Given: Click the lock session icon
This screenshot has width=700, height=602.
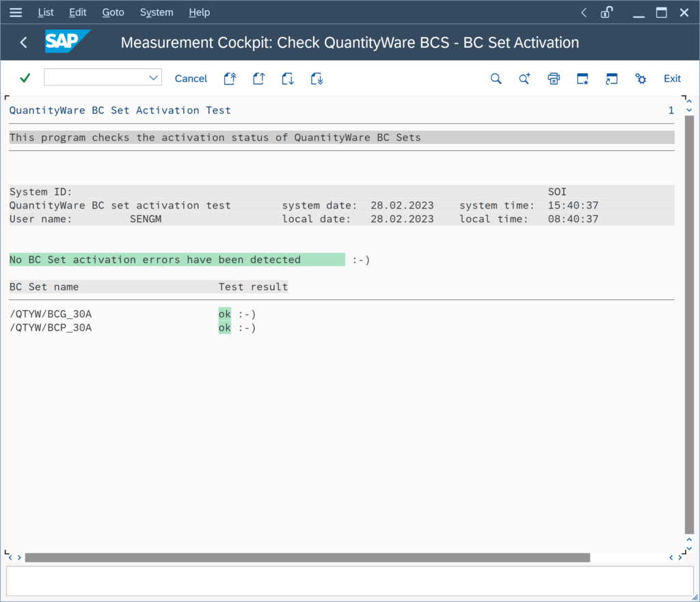Looking at the screenshot, I should (607, 12).
